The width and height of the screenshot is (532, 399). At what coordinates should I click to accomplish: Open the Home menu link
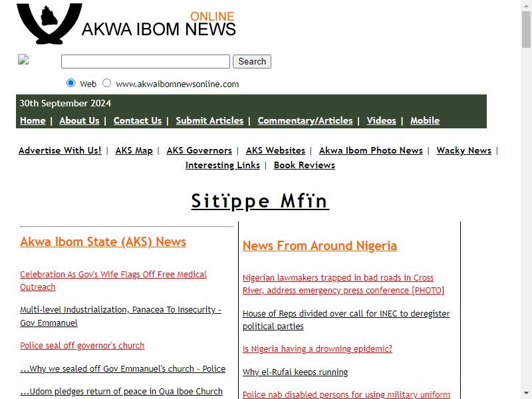(x=33, y=120)
